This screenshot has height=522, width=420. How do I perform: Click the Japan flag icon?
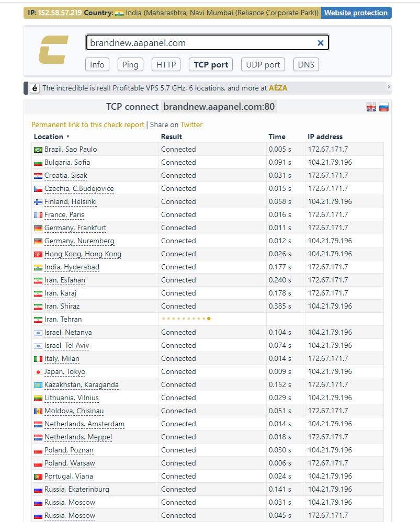38,372
